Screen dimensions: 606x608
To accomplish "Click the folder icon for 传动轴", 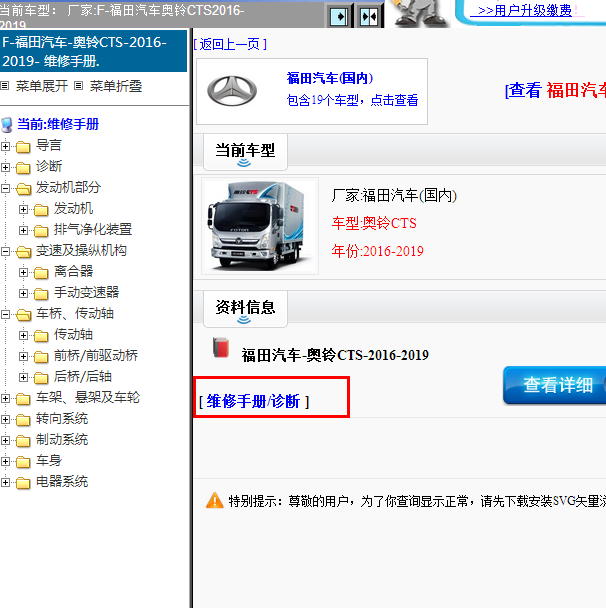I will (41, 335).
